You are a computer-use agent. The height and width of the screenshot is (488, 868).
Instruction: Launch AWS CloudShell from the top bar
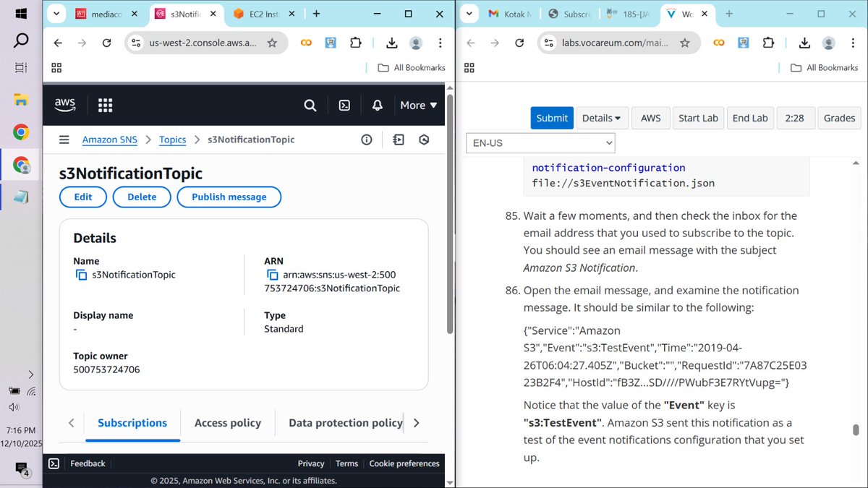point(345,106)
